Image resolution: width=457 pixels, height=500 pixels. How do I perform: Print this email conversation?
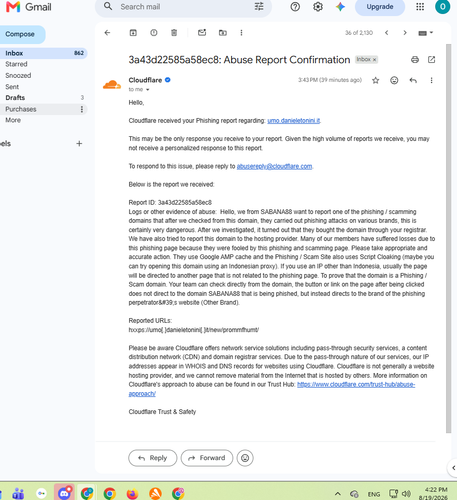tap(415, 60)
